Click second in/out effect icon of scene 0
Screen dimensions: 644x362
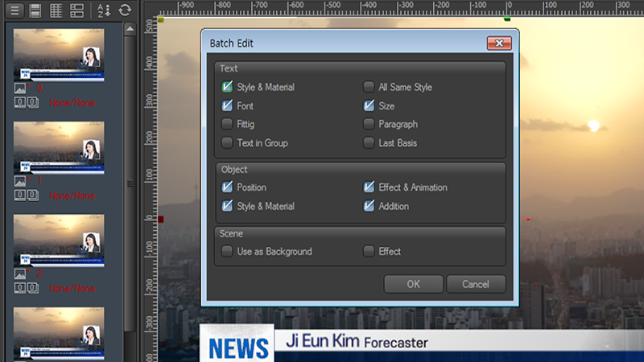[x=33, y=103]
